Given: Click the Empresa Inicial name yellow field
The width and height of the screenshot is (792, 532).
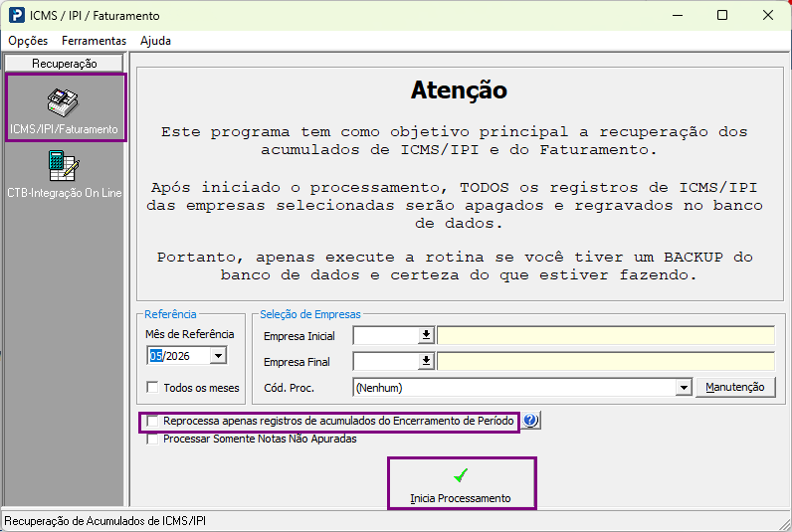Looking at the screenshot, I should pos(606,335).
